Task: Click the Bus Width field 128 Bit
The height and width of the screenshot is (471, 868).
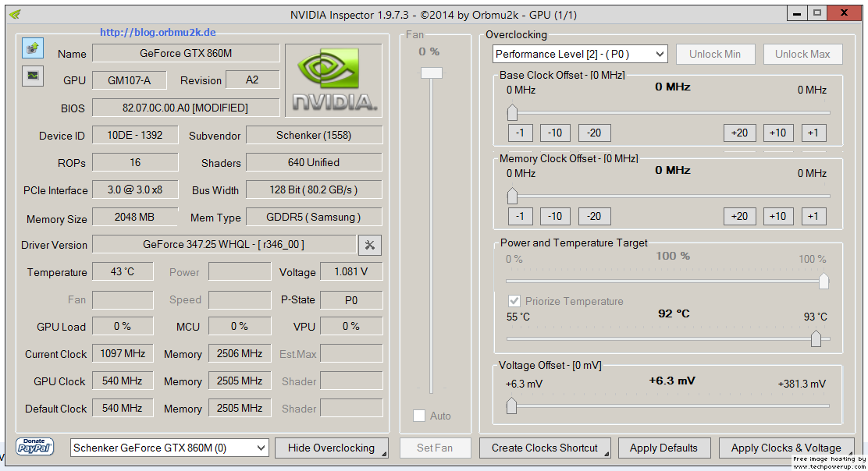Action: [x=314, y=189]
